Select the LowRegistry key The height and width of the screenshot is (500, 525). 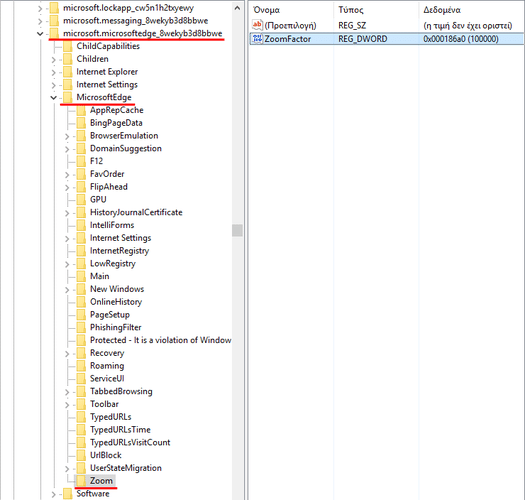(112, 264)
